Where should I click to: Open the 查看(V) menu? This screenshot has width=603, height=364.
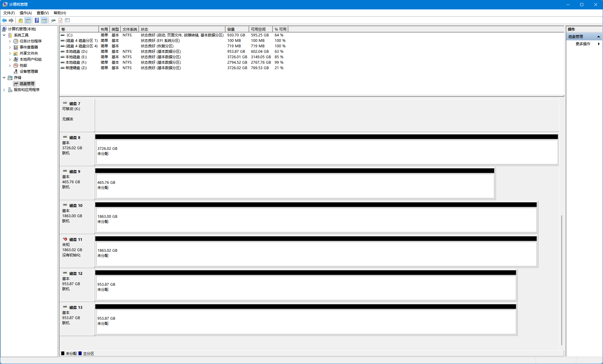[x=43, y=13]
